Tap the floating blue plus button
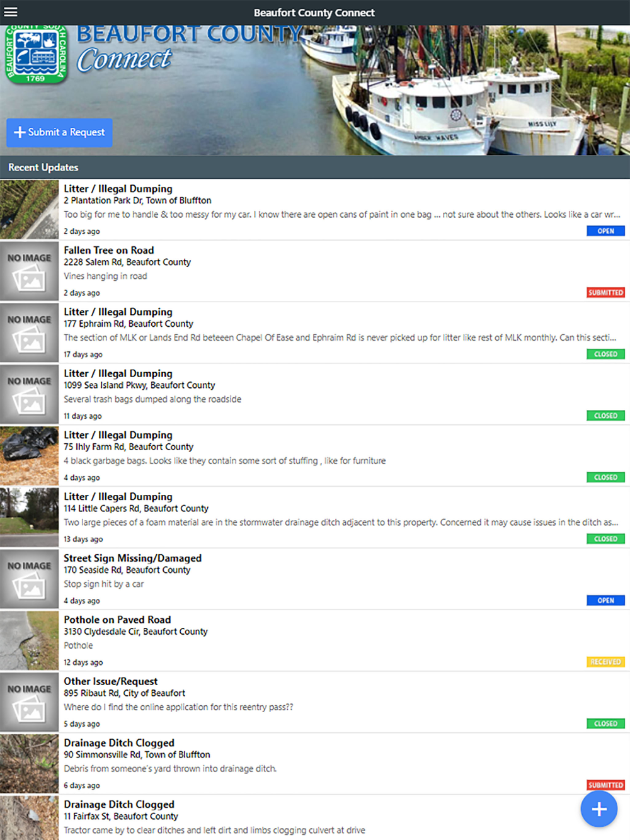 click(x=598, y=809)
